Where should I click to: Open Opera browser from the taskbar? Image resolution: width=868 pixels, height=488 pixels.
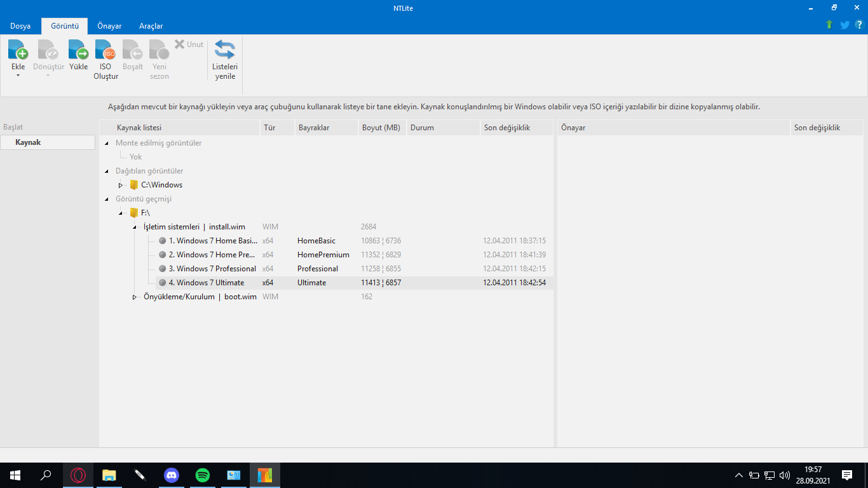click(x=78, y=475)
